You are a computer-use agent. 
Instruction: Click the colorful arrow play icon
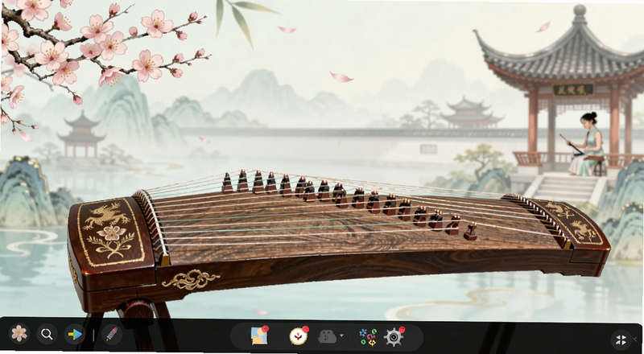point(75,335)
